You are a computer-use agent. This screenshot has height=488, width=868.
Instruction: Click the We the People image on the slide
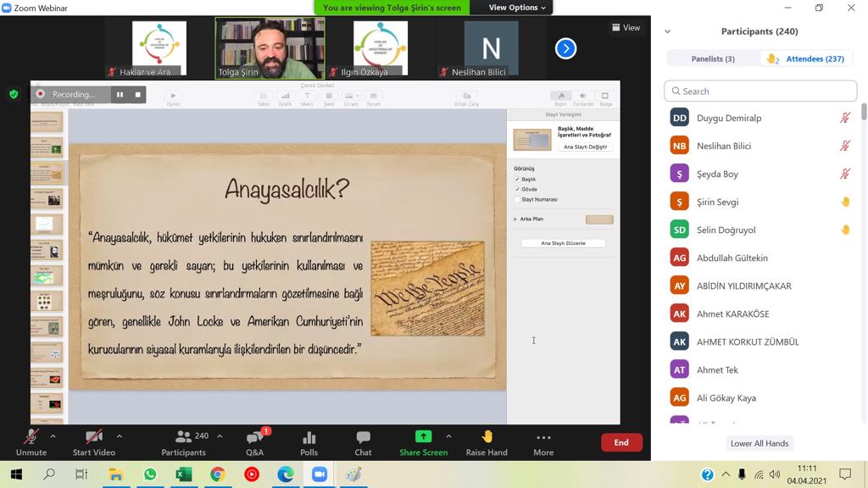point(428,288)
